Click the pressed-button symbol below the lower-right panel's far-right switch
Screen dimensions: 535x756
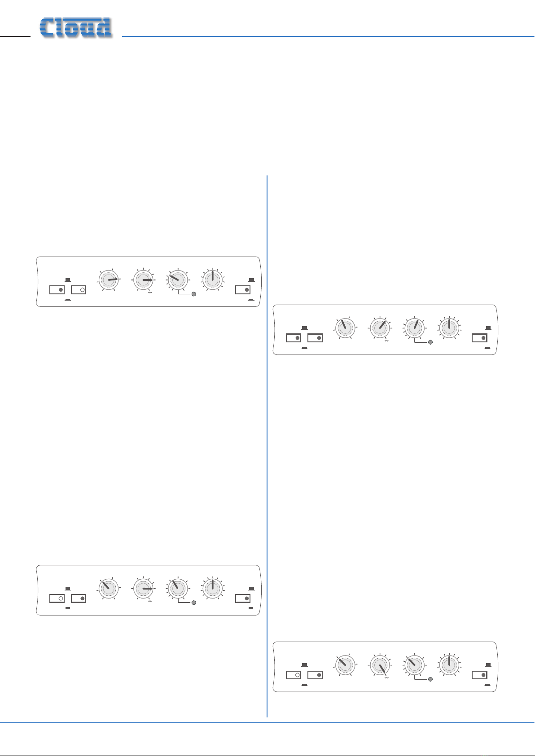coord(487,686)
